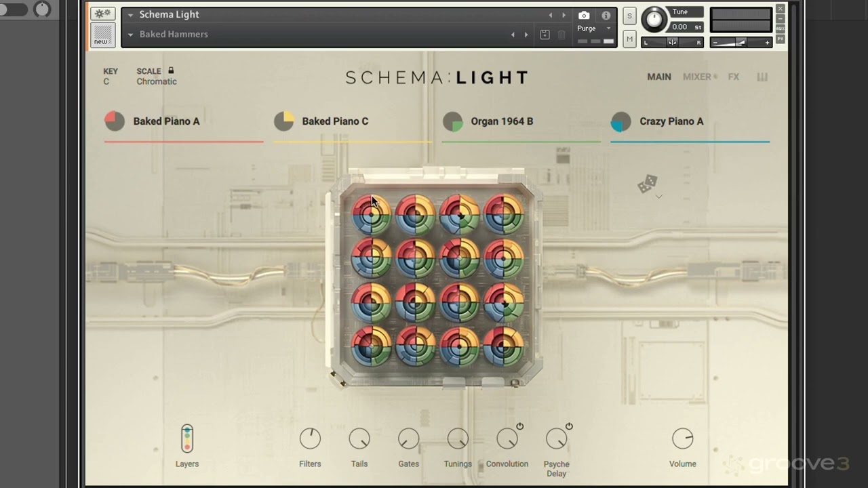
Task: Open Baked Piano C layer selector
Action: pos(335,121)
